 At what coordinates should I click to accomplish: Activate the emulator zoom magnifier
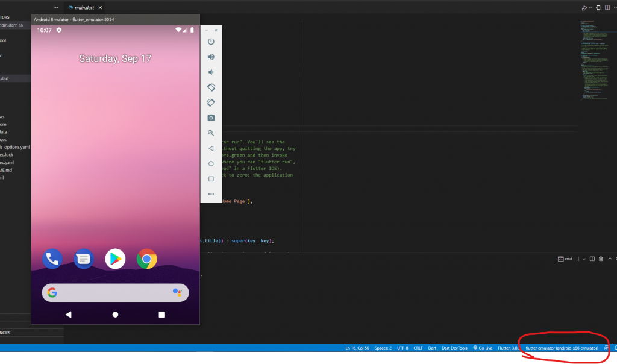[x=211, y=133]
